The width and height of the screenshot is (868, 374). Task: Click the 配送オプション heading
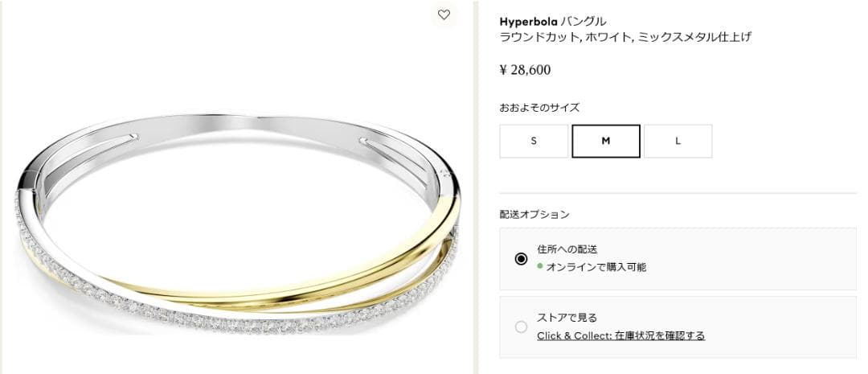[x=534, y=215]
